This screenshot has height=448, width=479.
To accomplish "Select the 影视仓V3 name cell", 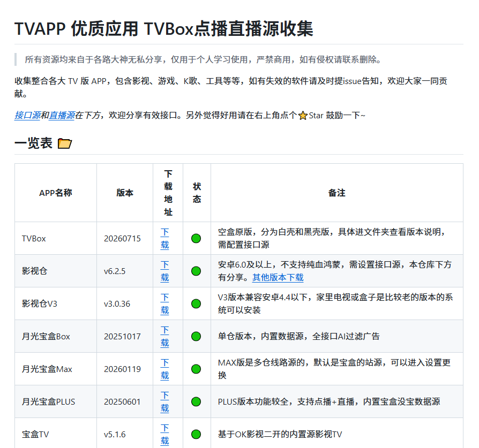I will (x=56, y=303).
